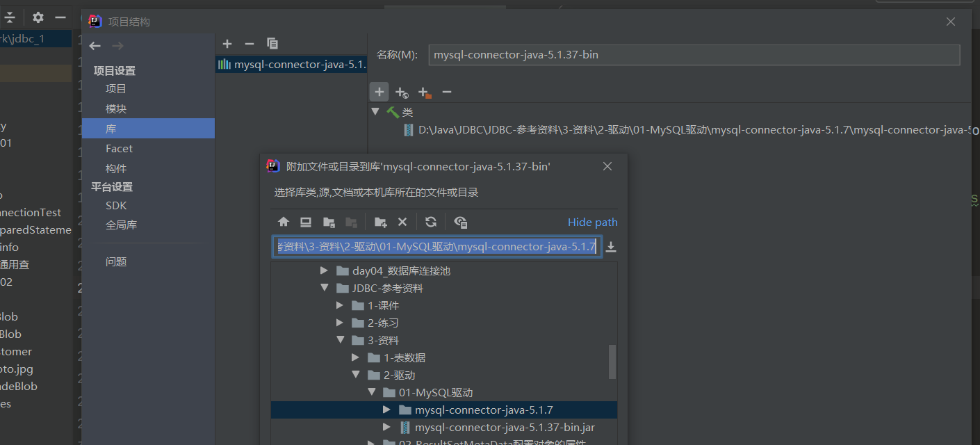The width and height of the screenshot is (980, 445).
Task: Create a new folder in file chooser
Action: [x=380, y=222]
